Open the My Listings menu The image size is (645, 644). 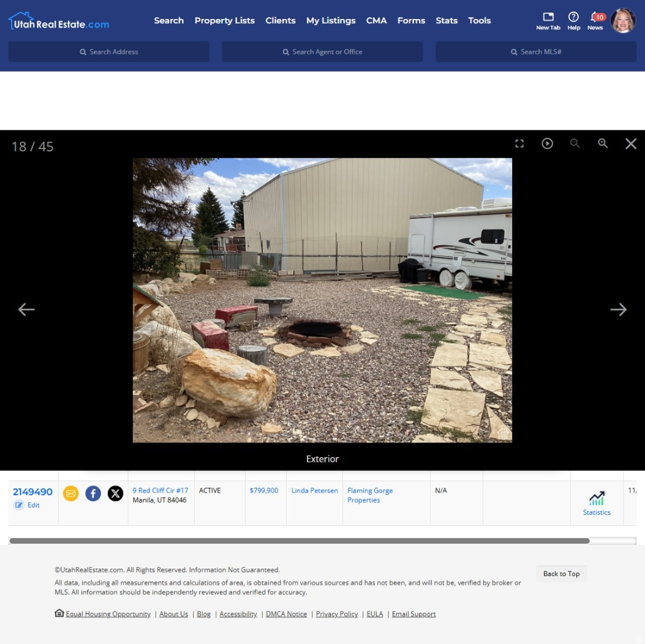[331, 20]
